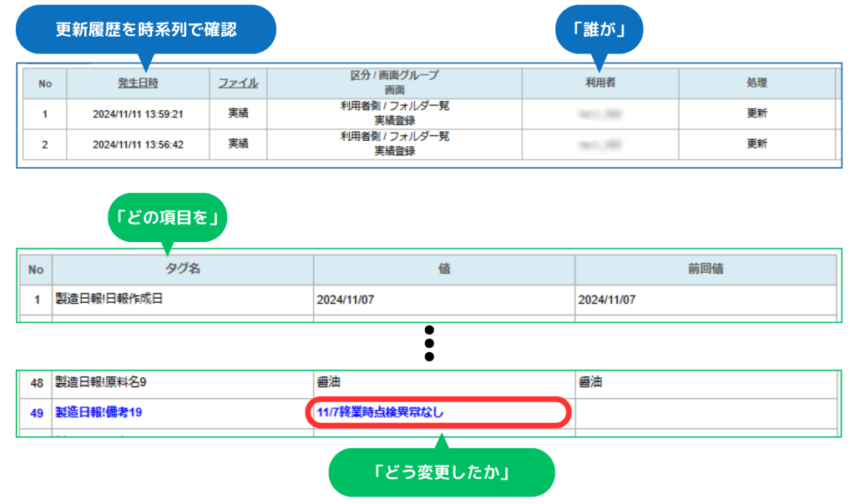Image resolution: width=855 pixels, height=504 pixels.
Task: Select the タグ名 column header
Action: [182, 270]
